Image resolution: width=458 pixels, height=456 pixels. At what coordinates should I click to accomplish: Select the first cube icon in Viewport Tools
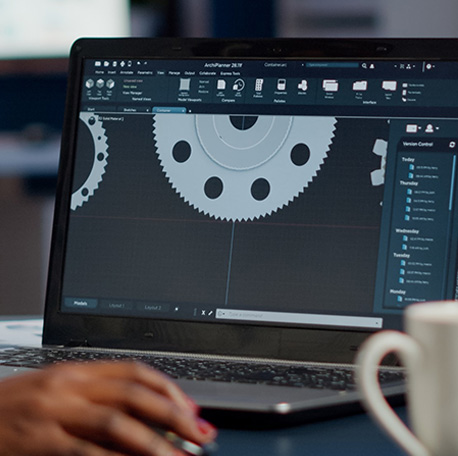89,83
